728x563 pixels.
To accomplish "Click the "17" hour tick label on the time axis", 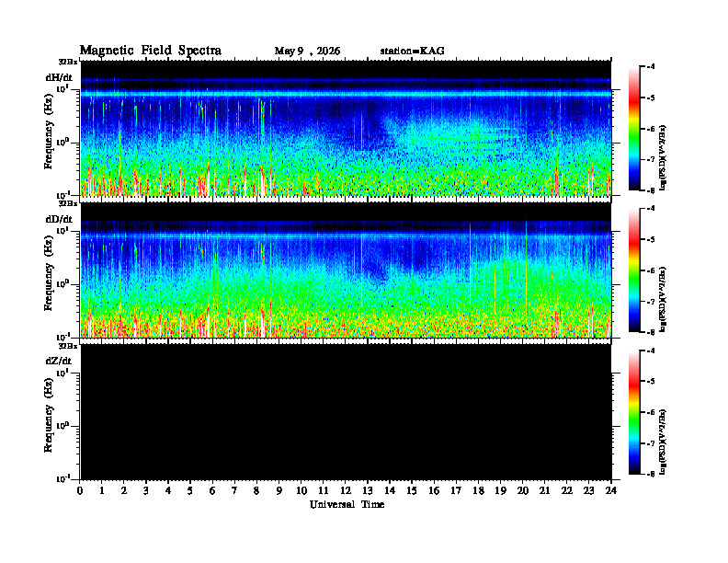I will tap(456, 491).
